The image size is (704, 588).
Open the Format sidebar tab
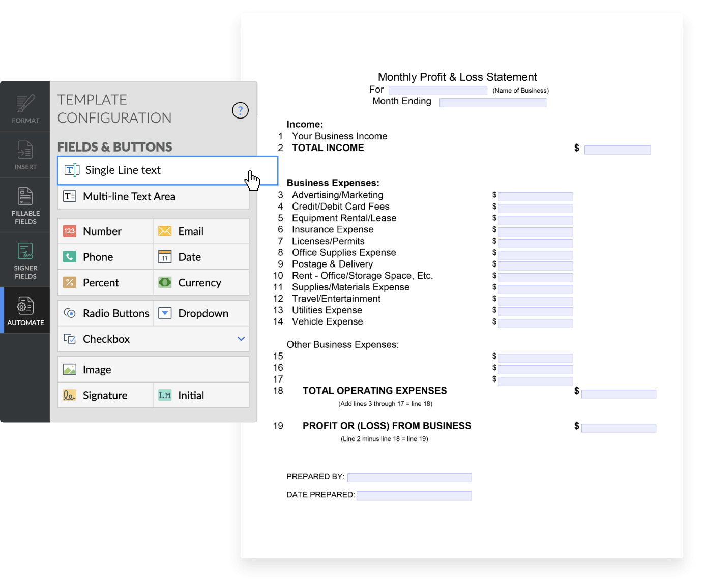25,108
